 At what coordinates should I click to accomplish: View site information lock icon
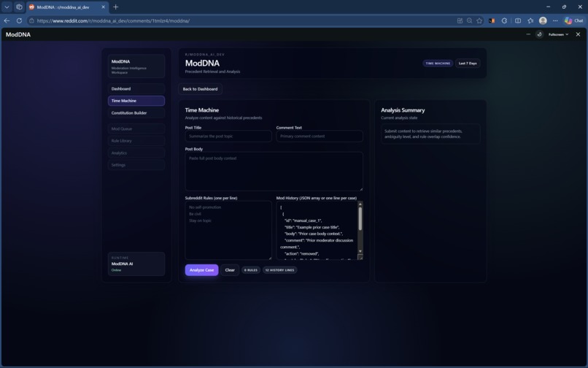(32, 20)
